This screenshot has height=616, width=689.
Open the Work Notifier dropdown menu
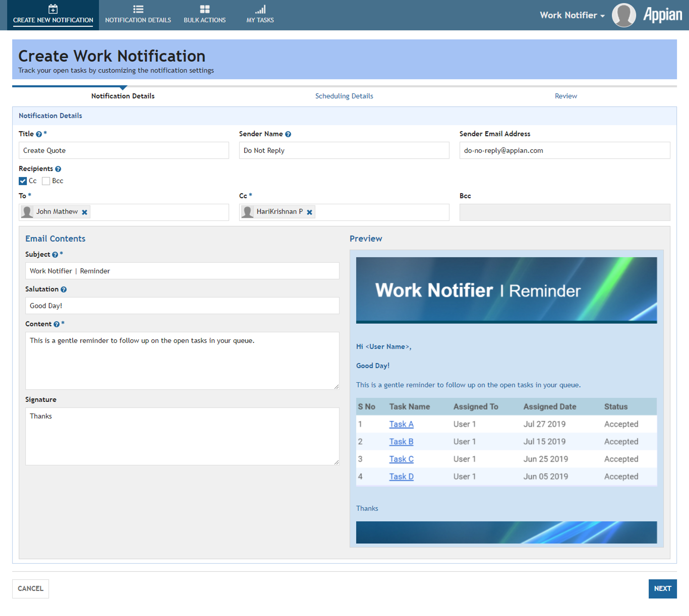(x=572, y=15)
